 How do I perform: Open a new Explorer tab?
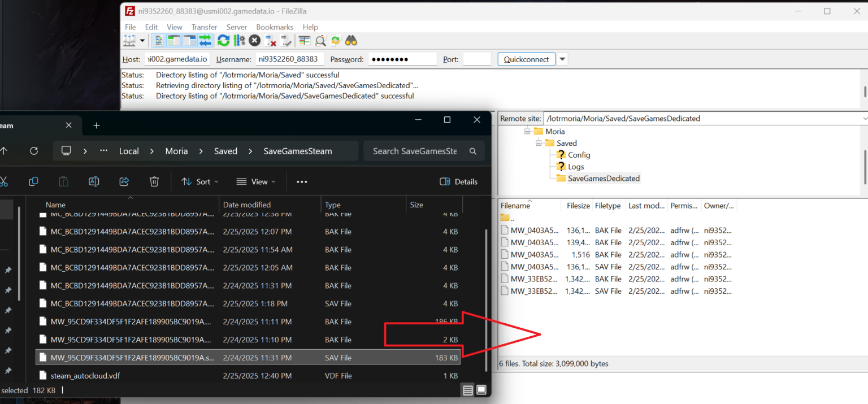[x=96, y=125]
